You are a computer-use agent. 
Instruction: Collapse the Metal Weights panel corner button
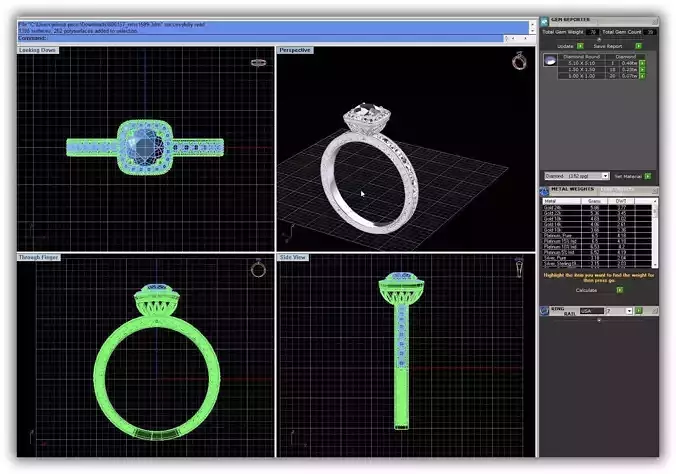tap(655, 190)
